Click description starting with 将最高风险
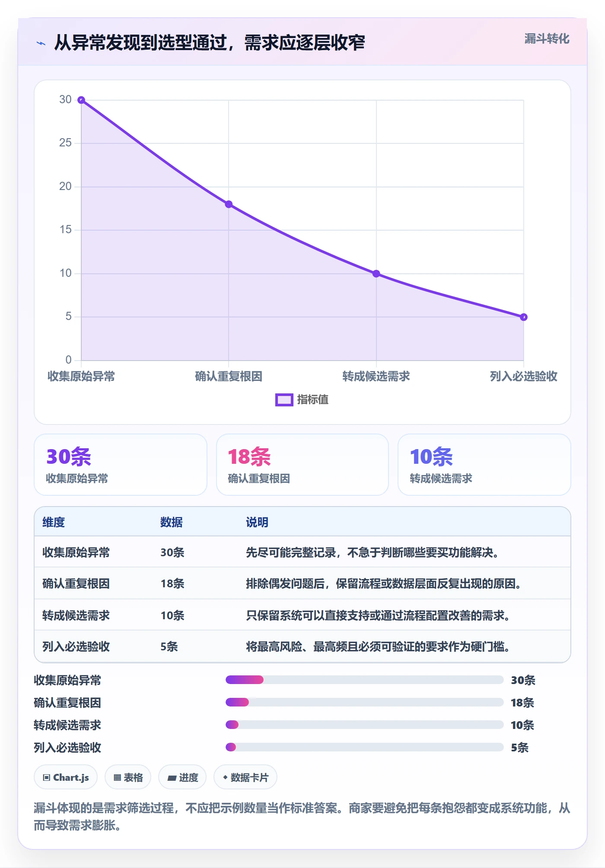The image size is (605, 868). click(378, 646)
